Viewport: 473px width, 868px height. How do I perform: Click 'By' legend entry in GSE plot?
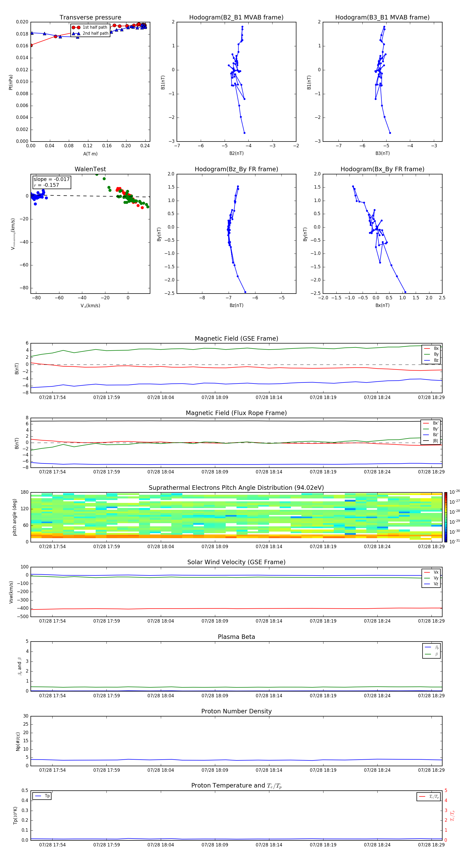[431, 354]
